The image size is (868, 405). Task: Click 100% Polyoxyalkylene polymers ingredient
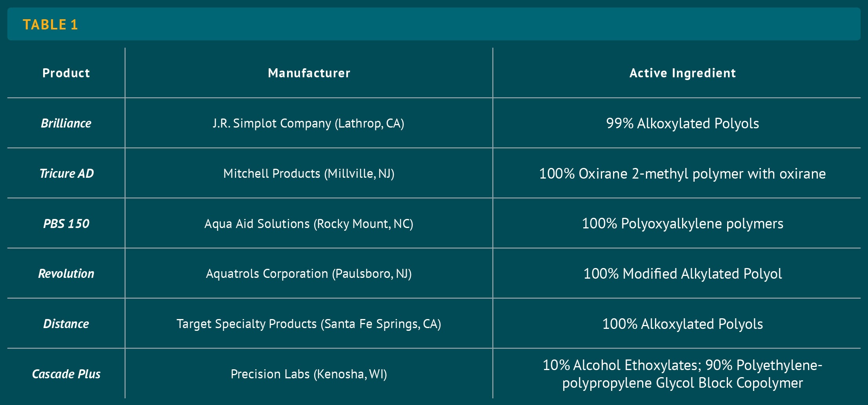pyautogui.click(x=682, y=223)
